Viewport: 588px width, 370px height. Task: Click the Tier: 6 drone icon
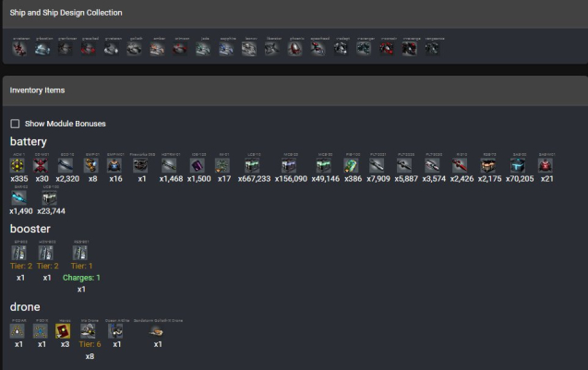pos(90,330)
